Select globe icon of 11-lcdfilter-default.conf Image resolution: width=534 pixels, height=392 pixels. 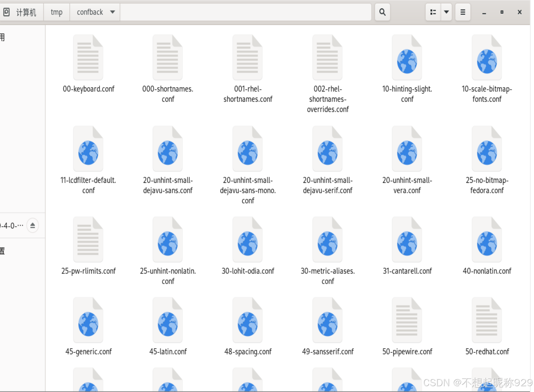[88, 148]
